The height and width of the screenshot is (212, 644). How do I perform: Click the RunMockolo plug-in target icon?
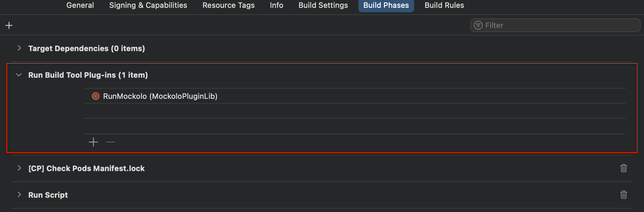pyautogui.click(x=96, y=96)
